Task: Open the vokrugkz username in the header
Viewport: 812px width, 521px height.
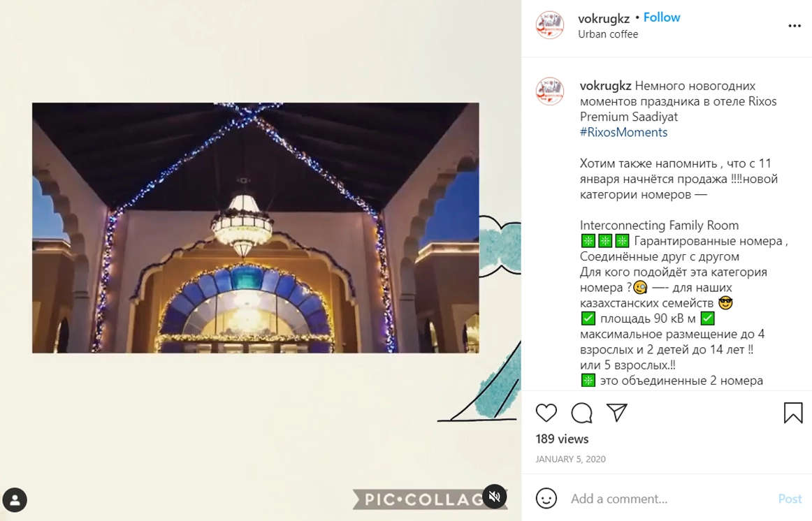Action: 604,19
